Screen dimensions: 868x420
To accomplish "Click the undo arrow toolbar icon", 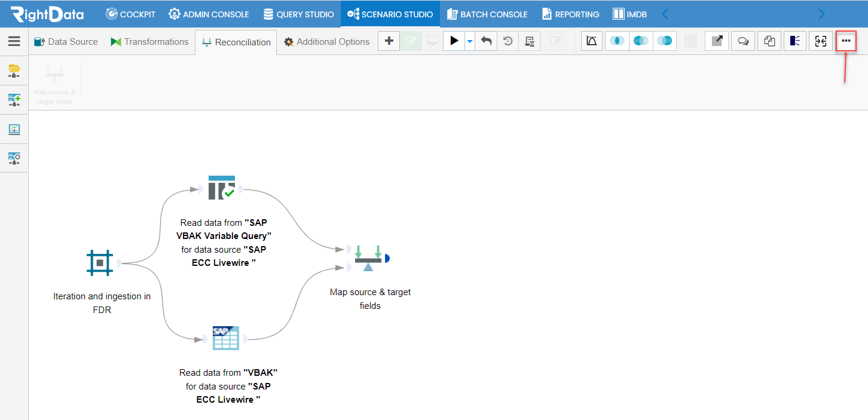I will tap(486, 41).
